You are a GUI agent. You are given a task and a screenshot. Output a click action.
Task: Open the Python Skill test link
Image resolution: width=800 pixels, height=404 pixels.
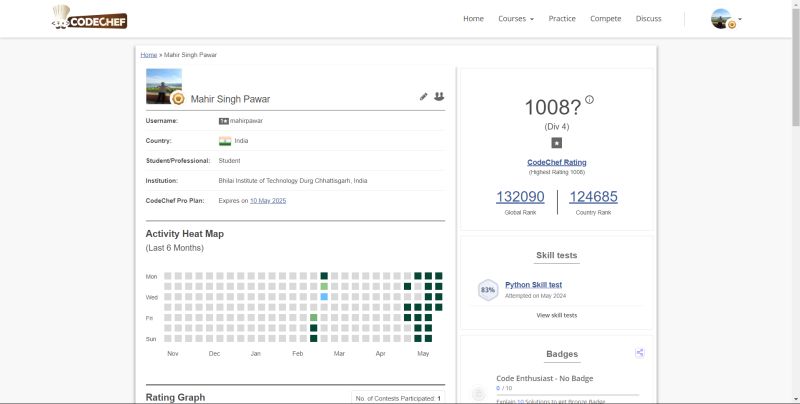pos(533,285)
